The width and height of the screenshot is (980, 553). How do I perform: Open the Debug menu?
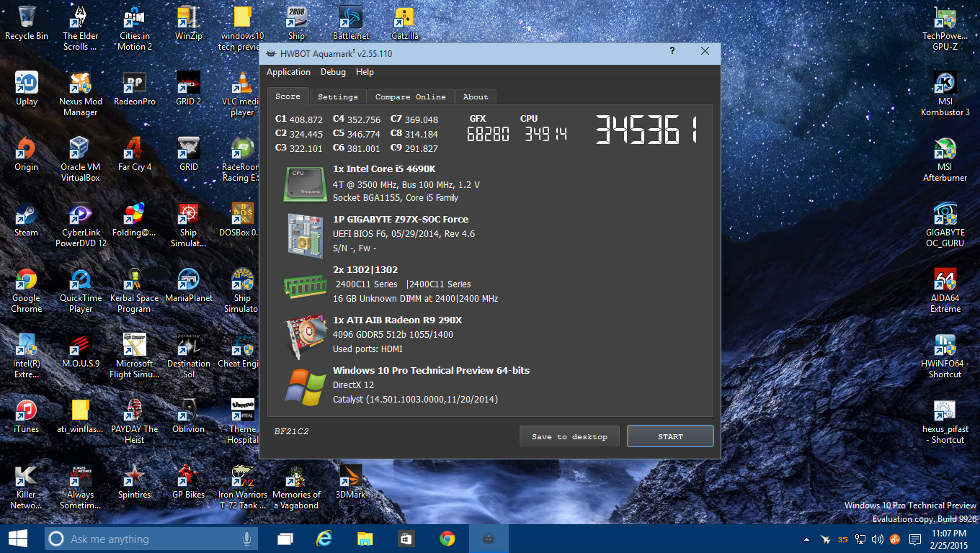pos(333,72)
